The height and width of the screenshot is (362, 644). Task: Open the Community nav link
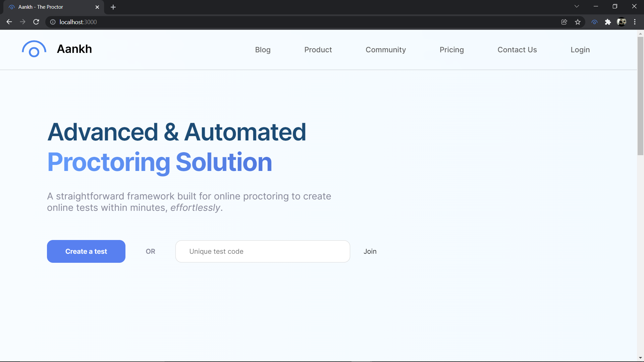click(x=385, y=50)
